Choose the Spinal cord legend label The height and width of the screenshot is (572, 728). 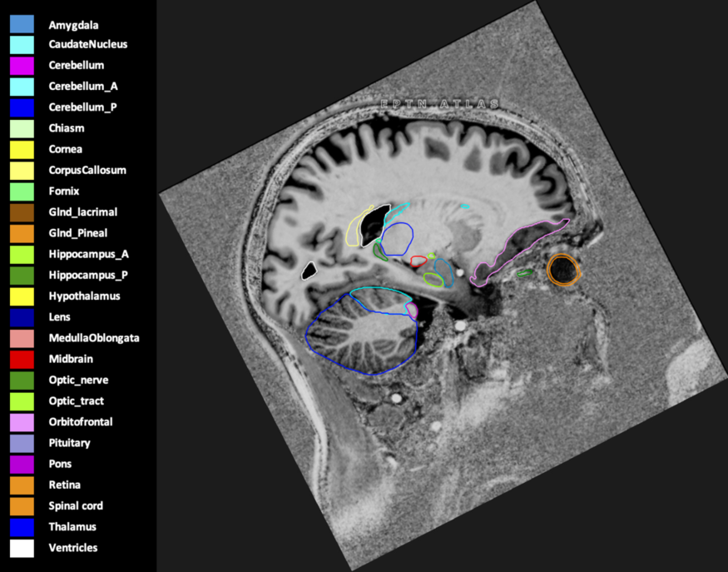[x=76, y=506]
